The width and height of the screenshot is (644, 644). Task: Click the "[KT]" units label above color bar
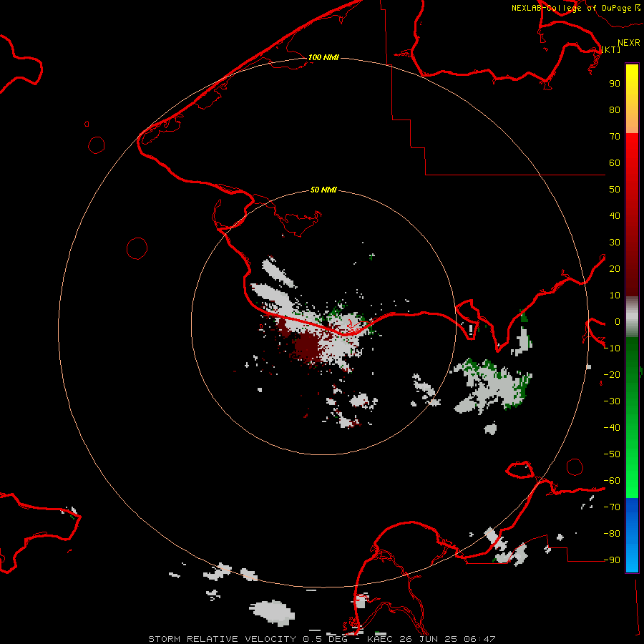611,49
